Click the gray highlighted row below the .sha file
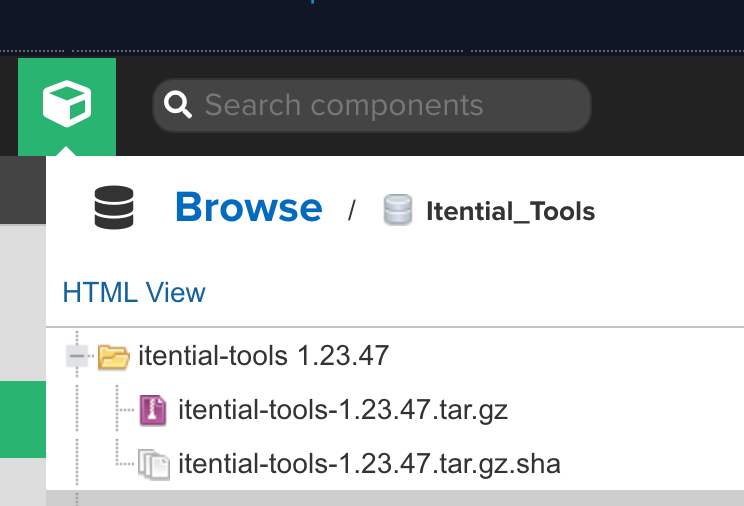This screenshot has width=744, height=506. pyautogui.click(x=400, y=498)
